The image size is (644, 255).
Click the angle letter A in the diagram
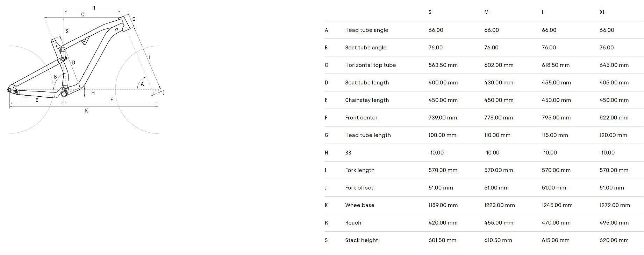pos(142,84)
